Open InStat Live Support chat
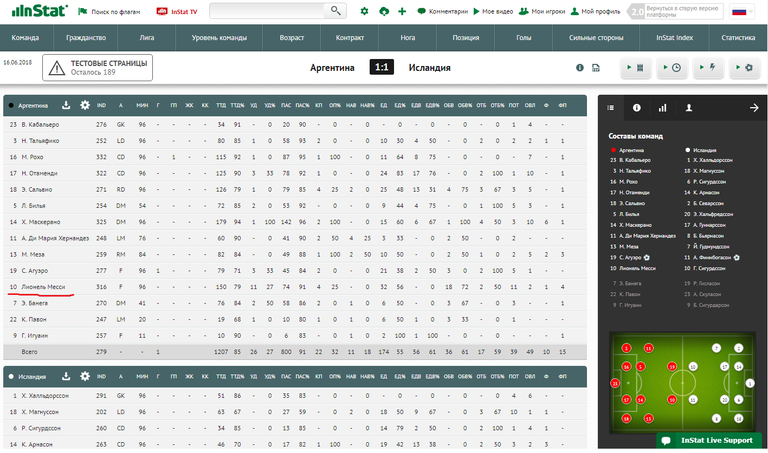Viewport: 768px width, 453px height. [x=709, y=440]
